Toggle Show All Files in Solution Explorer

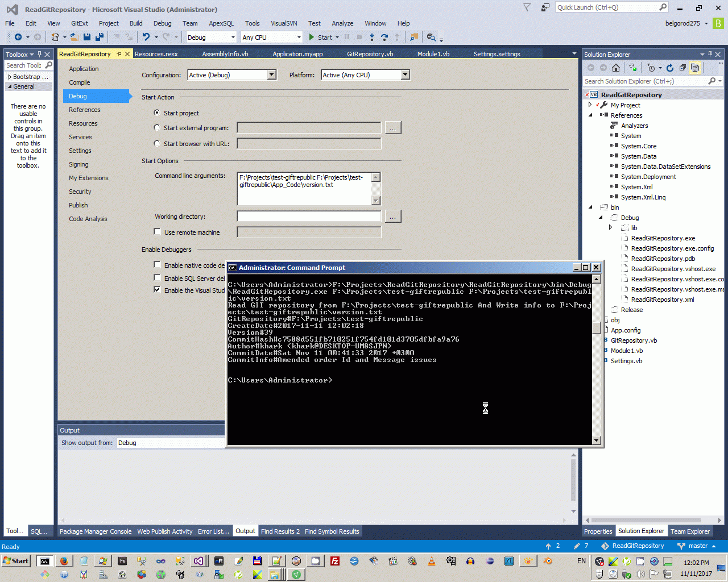pyautogui.click(x=695, y=68)
